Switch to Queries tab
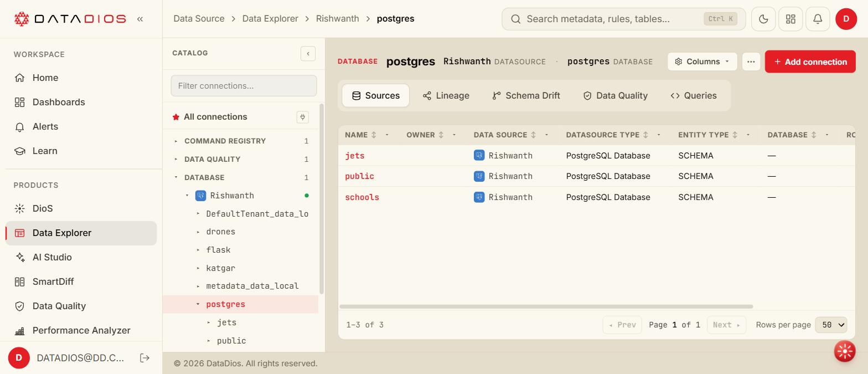Image resolution: width=868 pixels, height=374 pixels. click(x=693, y=96)
